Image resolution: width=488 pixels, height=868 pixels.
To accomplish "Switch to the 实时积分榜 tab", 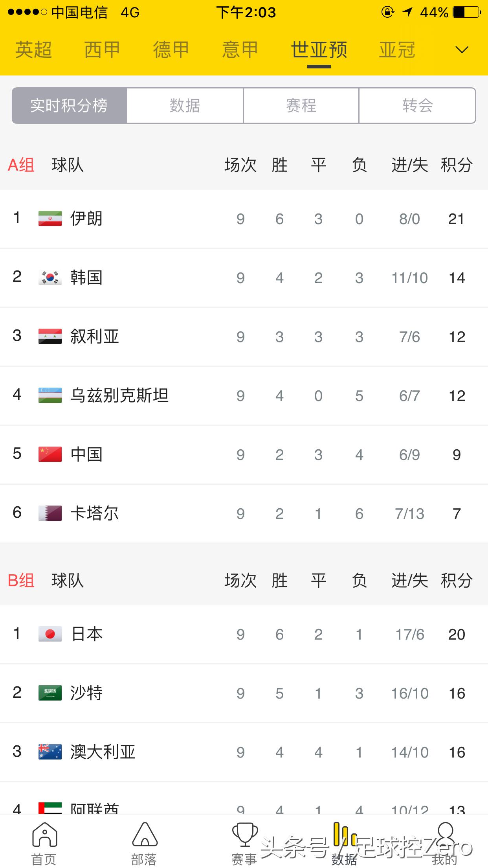I will pyautogui.click(x=69, y=105).
